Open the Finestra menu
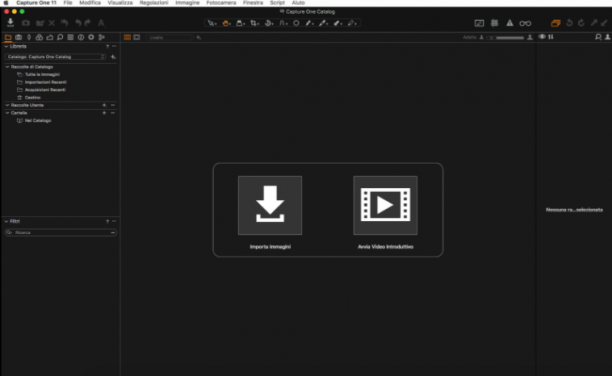The image size is (612, 376). 253,3
